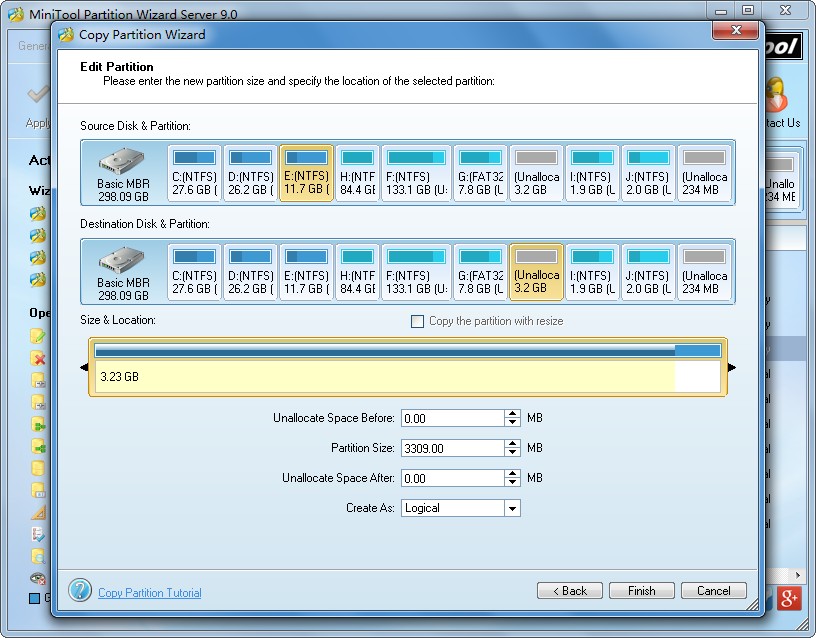Decrease Unallocate Space Before value
816x638 pixels.
pos(513,423)
